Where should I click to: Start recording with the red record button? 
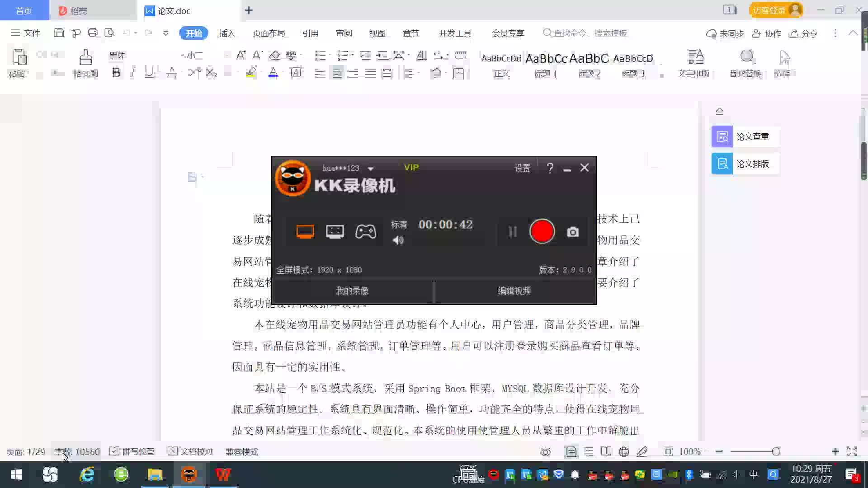coord(542,231)
